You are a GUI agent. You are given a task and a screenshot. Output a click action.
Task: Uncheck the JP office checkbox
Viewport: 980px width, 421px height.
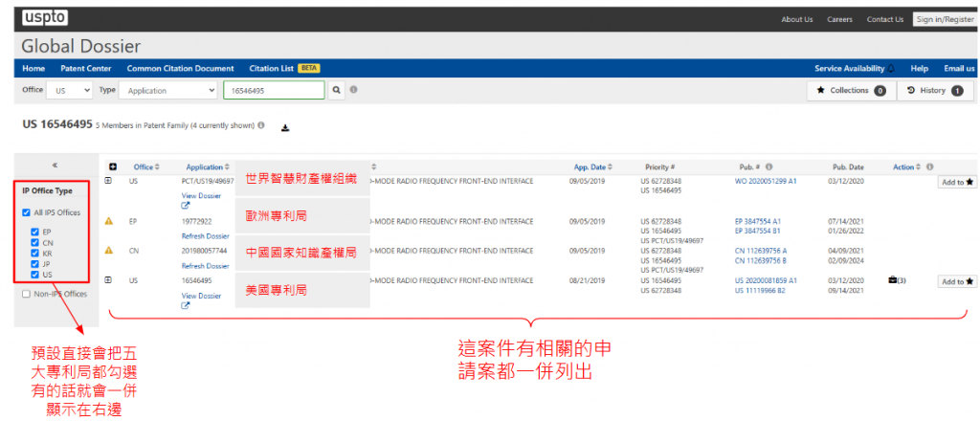pyautogui.click(x=35, y=263)
